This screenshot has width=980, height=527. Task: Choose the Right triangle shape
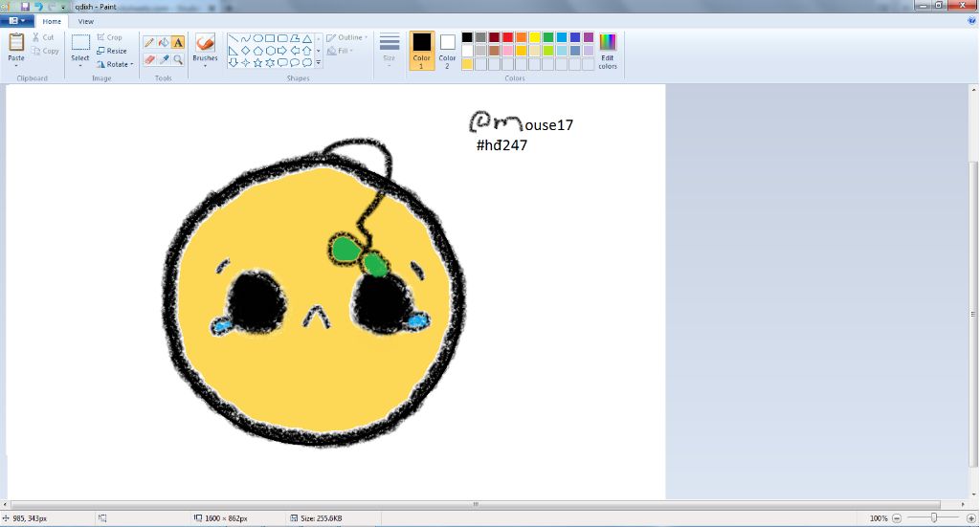point(234,51)
